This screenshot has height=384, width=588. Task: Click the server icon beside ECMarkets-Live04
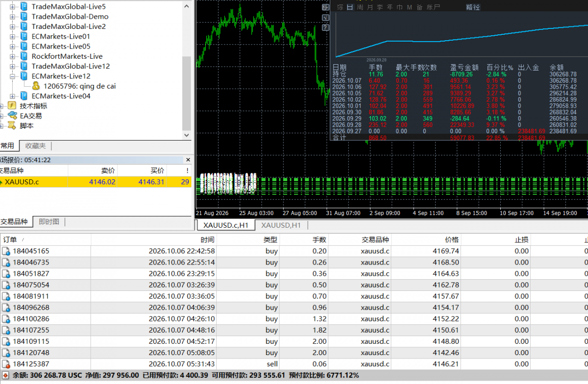tap(24, 96)
